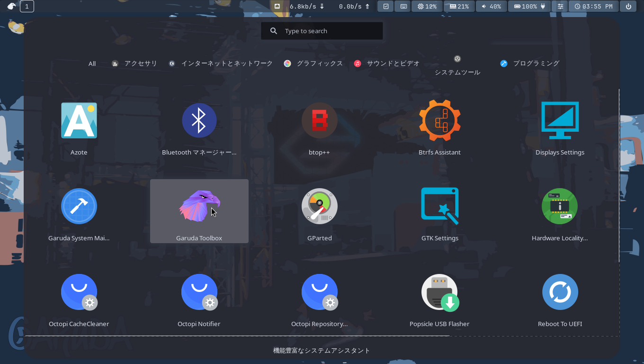
Task: Launch btop++ system monitor
Action: click(x=320, y=126)
